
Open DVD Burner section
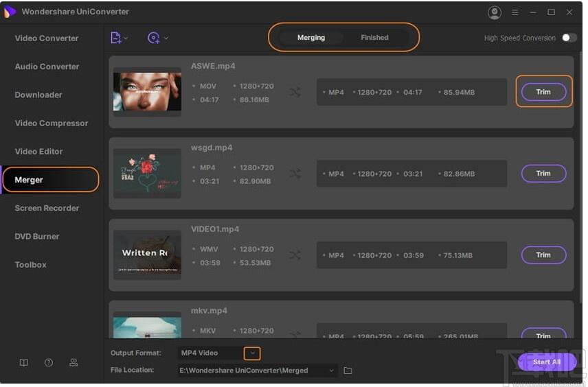click(x=37, y=237)
